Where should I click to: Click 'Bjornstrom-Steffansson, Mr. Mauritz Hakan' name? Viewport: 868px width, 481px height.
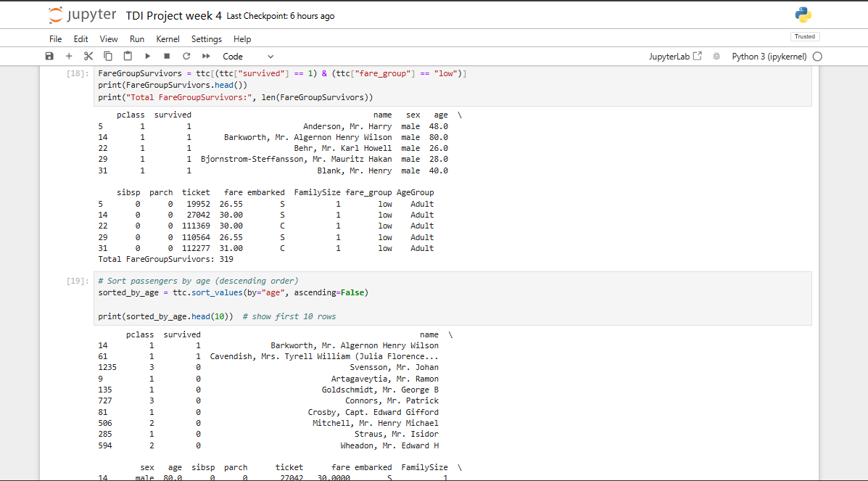pos(296,159)
